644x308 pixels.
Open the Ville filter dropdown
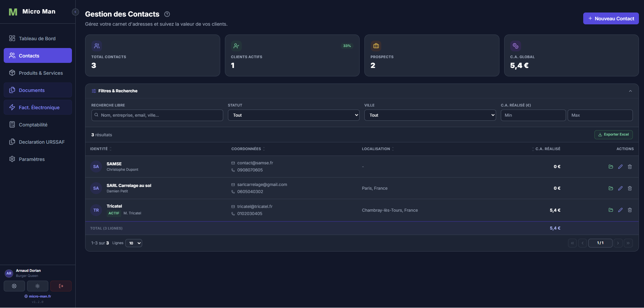[x=430, y=115]
